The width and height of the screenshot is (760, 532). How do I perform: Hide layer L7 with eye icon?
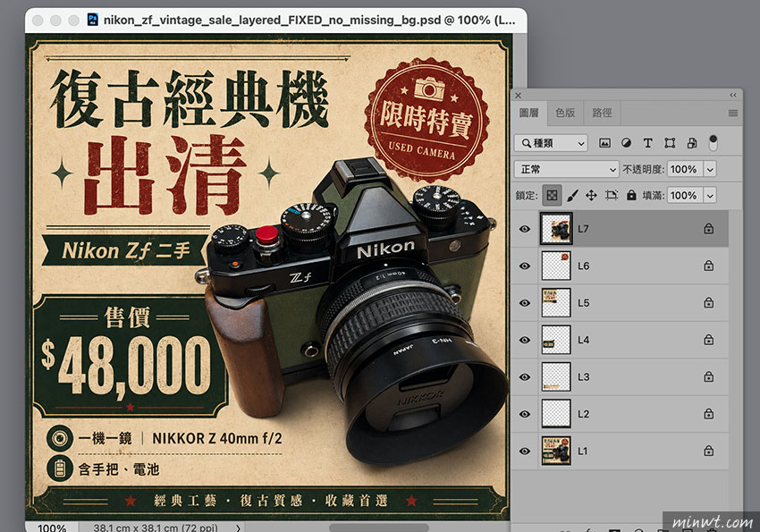pyautogui.click(x=525, y=229)
